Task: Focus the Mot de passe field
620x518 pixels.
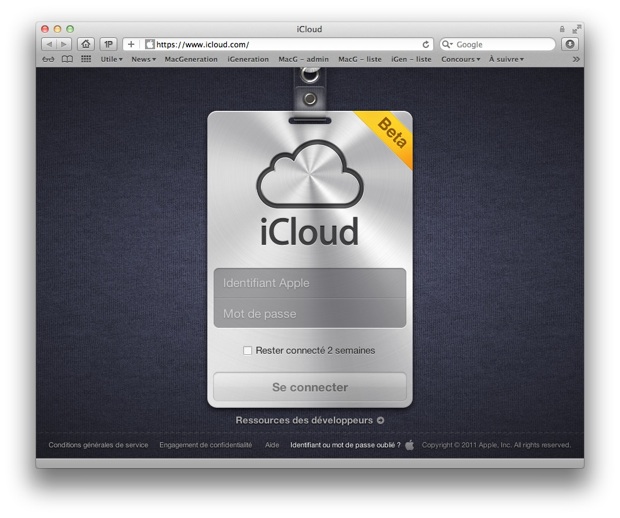Action: pyautogui.click(x=310, y=313)
